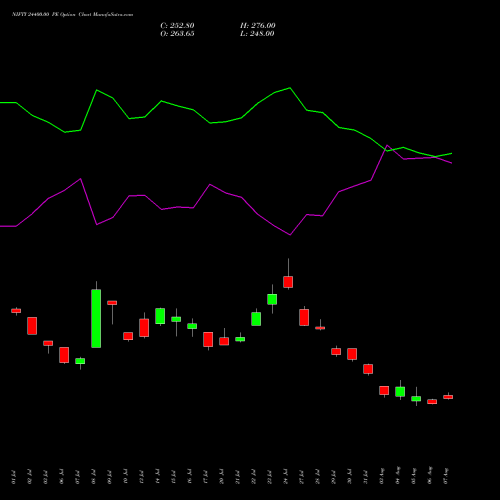The width and height of the screenshot is (500, 500).
Task: Click the red candle on 31 Jul
Action: (368, 369)
